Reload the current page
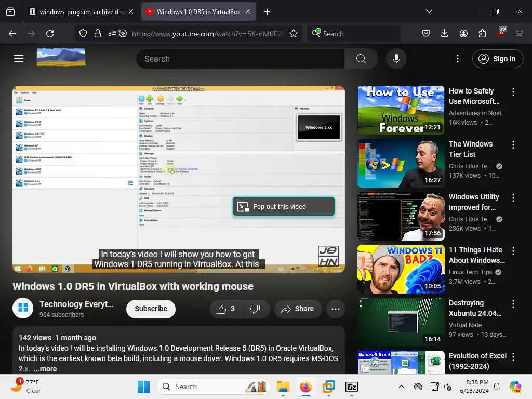The image size is (532, 399). 50,34
